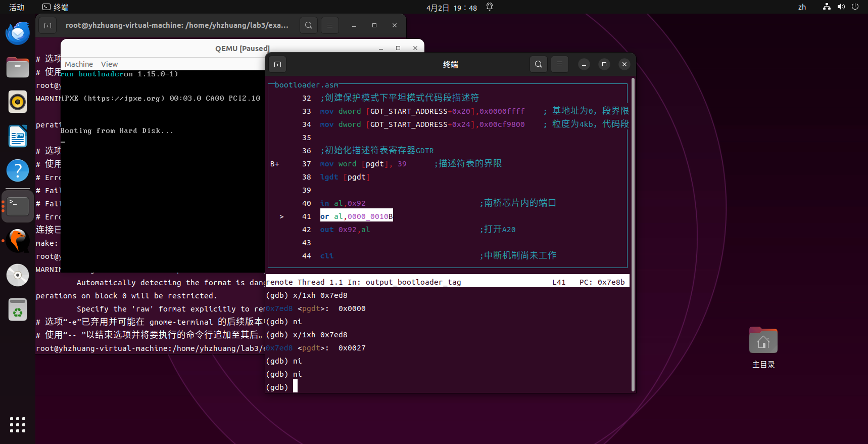Minimize the background root terminal

pos(354,25)
